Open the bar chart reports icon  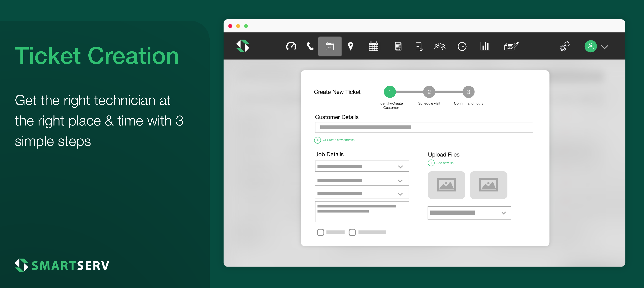pos(485,46)
